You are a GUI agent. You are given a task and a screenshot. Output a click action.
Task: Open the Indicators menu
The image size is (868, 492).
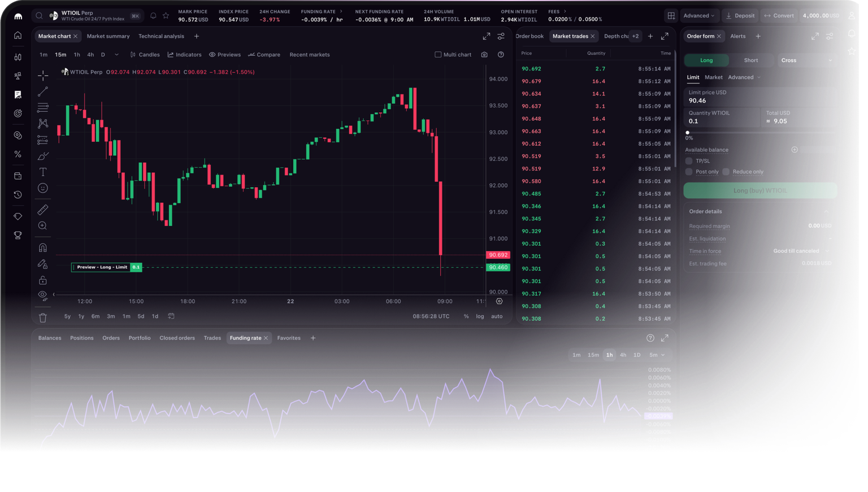coord(184,55)
